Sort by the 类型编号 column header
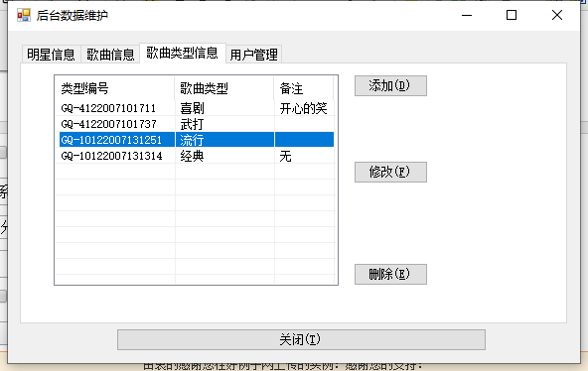This screenshot has width=588, height=371. pos(115,88)
